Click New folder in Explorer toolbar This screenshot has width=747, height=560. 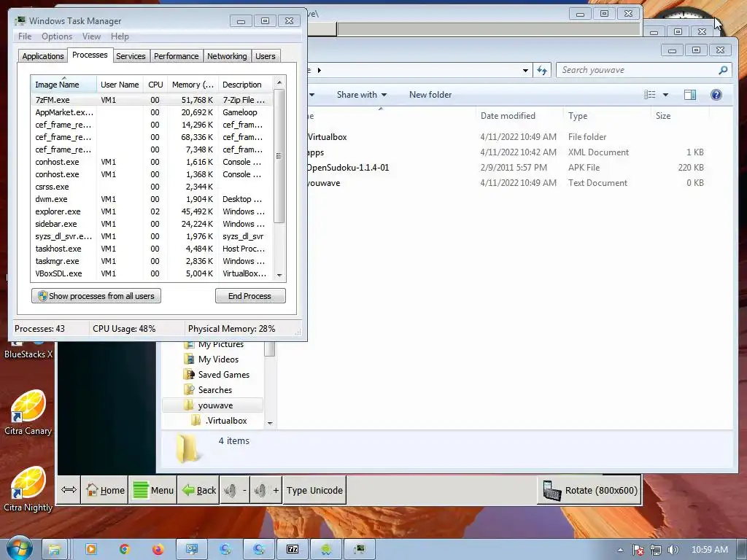tap(430, 95)
